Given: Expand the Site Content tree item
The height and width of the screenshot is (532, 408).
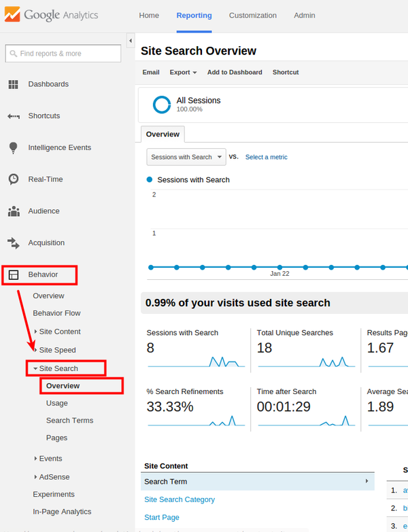Looking at the screenshot, I should 36,332.
